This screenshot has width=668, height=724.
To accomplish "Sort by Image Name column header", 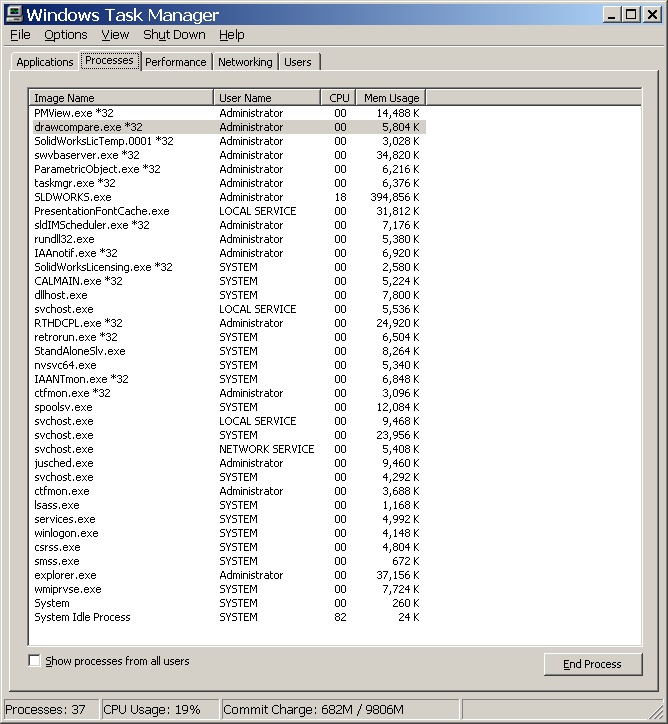I will 121,98.
